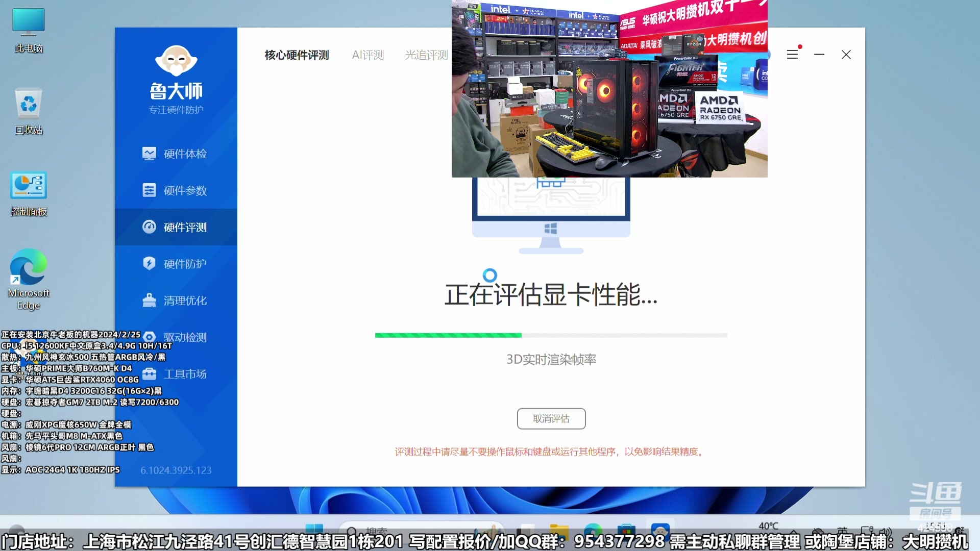Open the 工具市场 tool marketplace
Image resolution: width=980 pixels, height=551 pixels.
point(176,373)
